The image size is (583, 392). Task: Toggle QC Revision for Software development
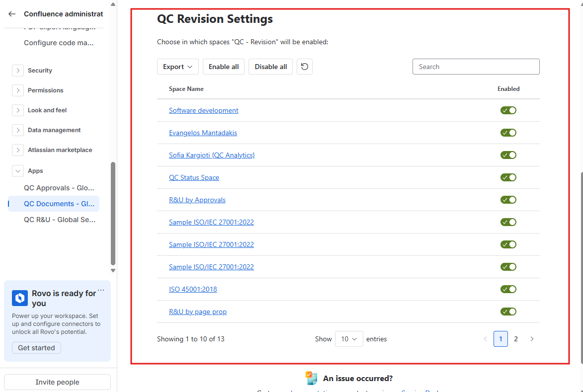coord(508,110)
